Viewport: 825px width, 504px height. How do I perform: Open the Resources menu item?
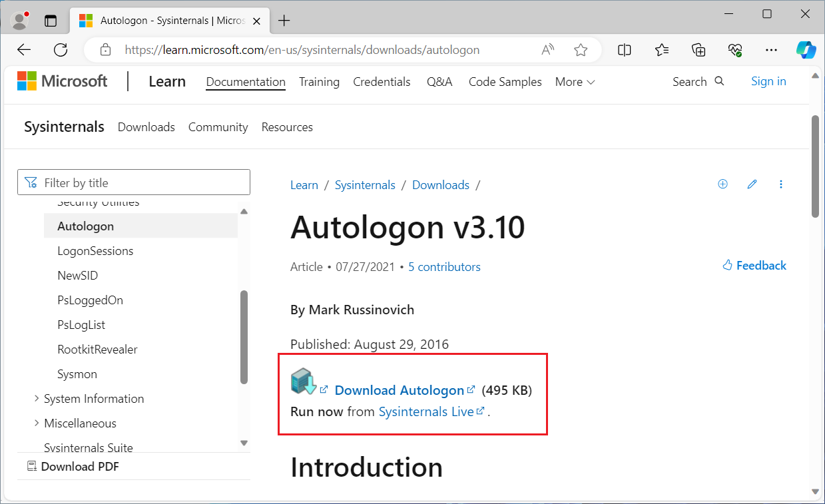(x=287, y=127)
